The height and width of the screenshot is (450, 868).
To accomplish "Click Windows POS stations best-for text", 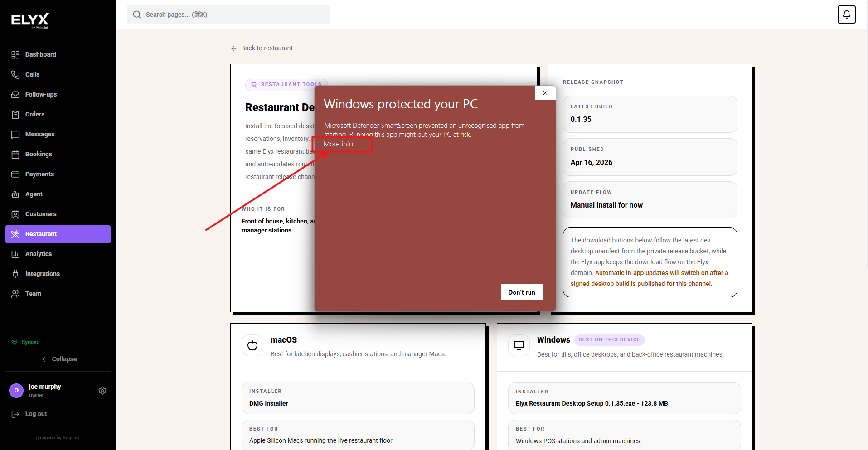I will [578, 441].
